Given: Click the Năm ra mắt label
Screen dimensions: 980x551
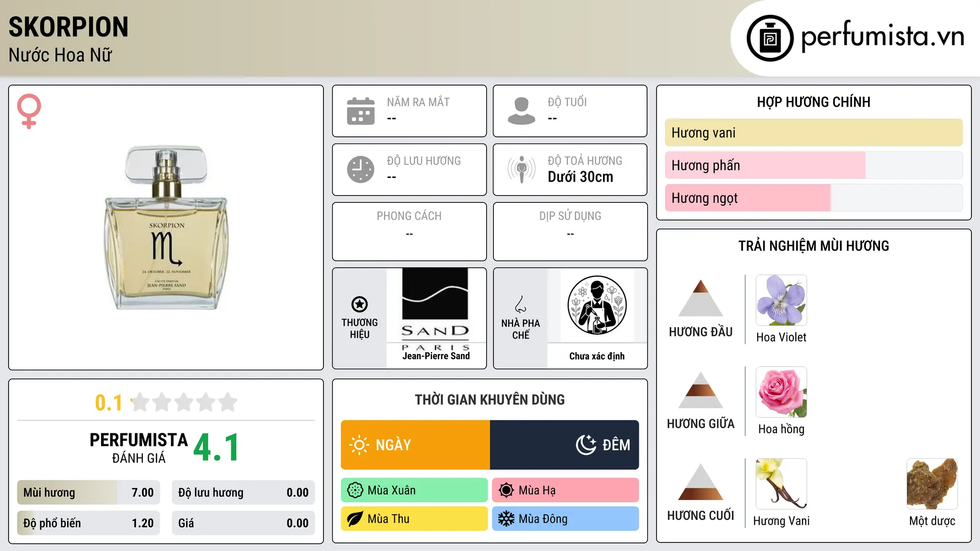Looking at the screenshot, I should [x=418, y=102].
